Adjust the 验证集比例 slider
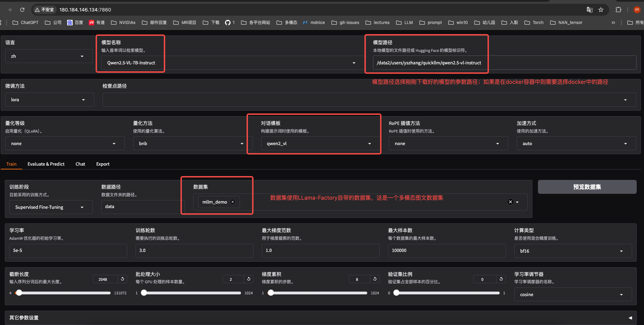 (x=446, y=293)
